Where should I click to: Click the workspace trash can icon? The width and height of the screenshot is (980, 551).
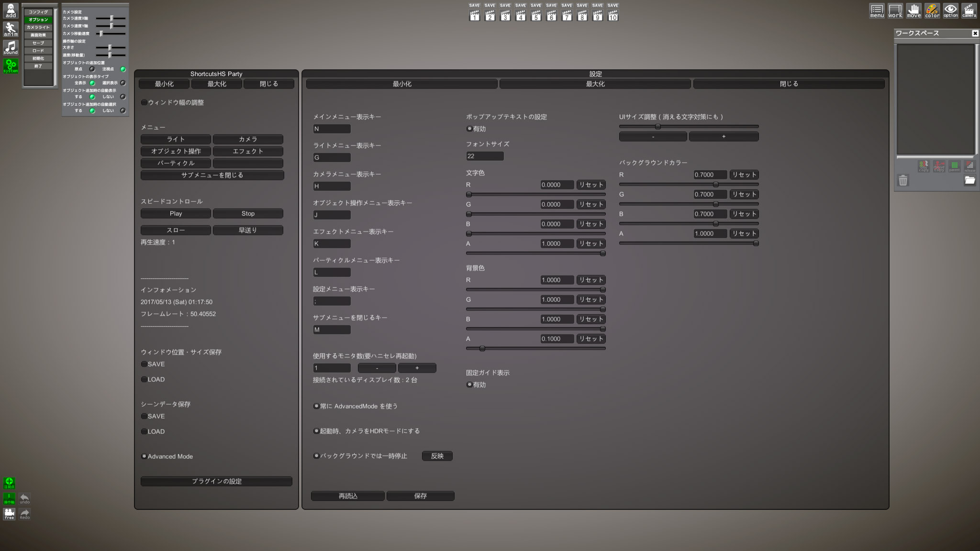903,180
